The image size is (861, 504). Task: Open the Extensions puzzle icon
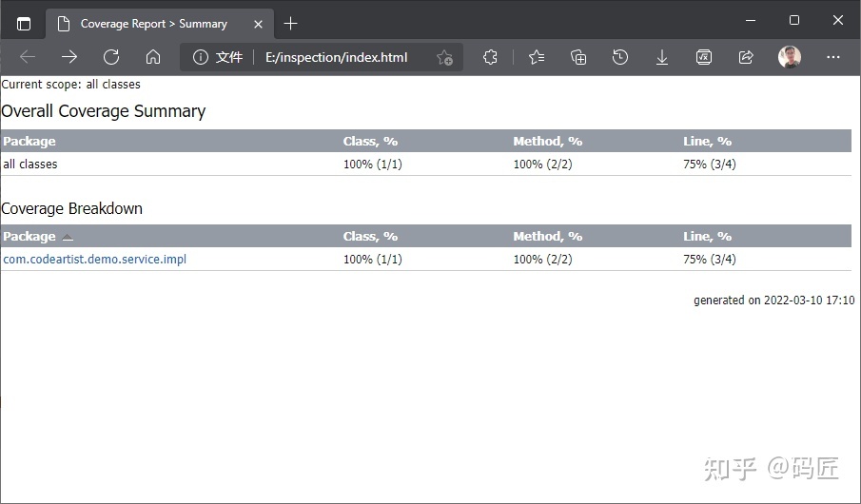(490, 57)
